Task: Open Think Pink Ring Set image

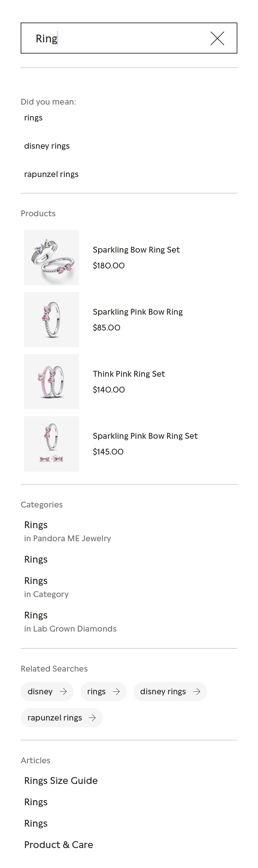Action: point(51,382)
